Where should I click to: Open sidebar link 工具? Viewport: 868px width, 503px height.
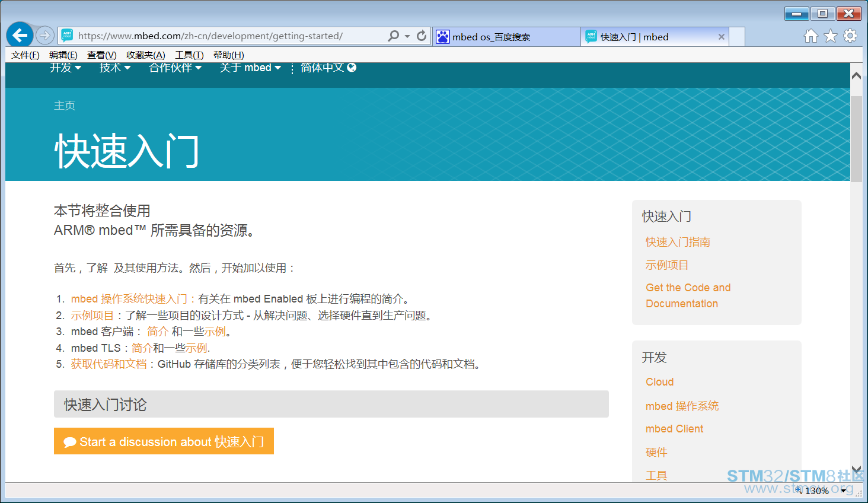coord(656,476)
